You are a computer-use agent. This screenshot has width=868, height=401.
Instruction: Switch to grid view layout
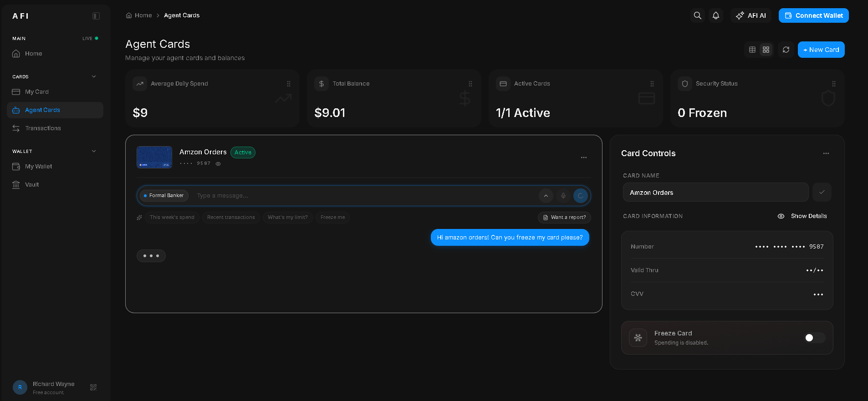click(766, 50)
